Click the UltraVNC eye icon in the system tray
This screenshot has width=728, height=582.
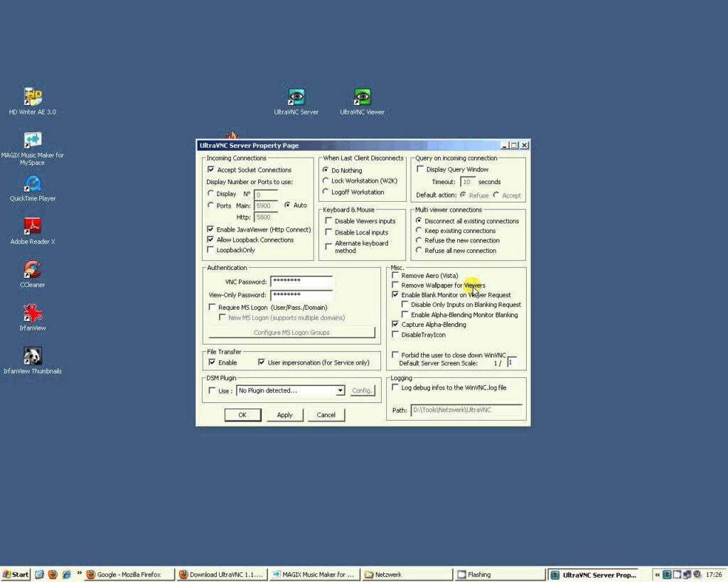click(x=667, y=575)
